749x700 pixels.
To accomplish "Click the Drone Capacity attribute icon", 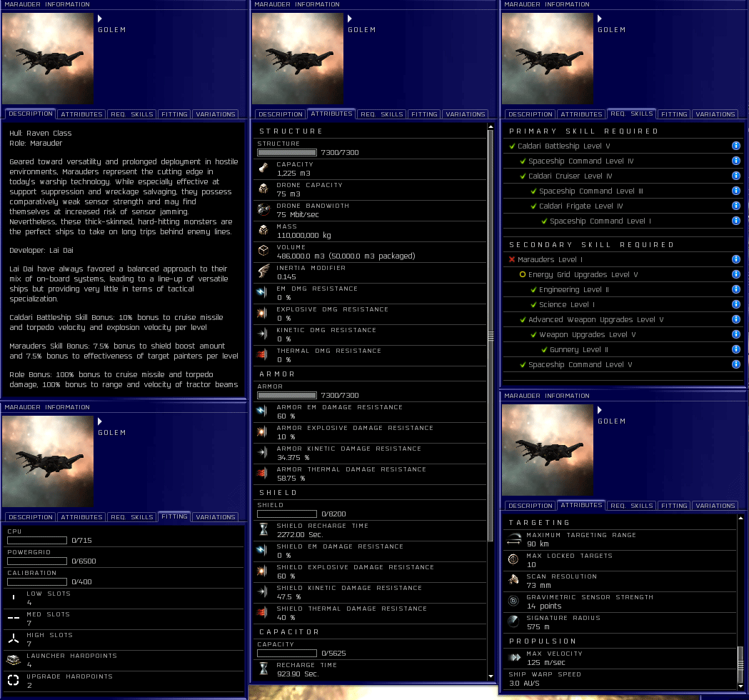I will click(263, 189).
